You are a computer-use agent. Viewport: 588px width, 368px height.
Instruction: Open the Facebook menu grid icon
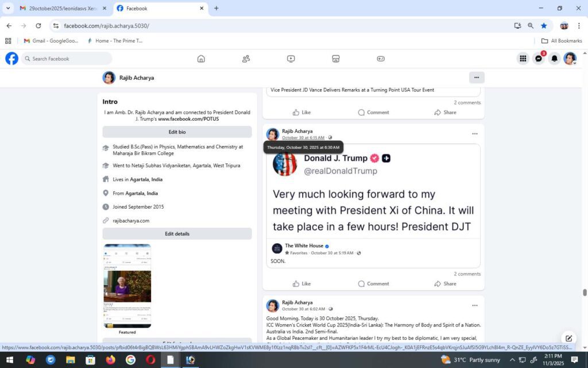tap(523, 59)
